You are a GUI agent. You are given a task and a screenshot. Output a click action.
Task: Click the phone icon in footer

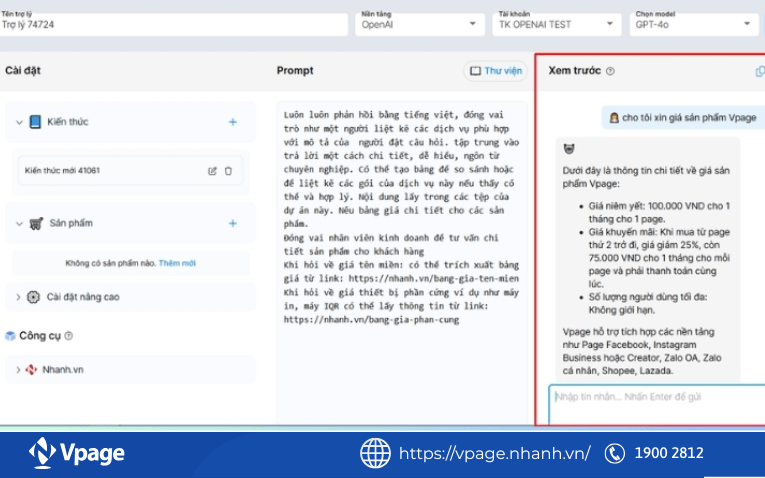[614, 453]
